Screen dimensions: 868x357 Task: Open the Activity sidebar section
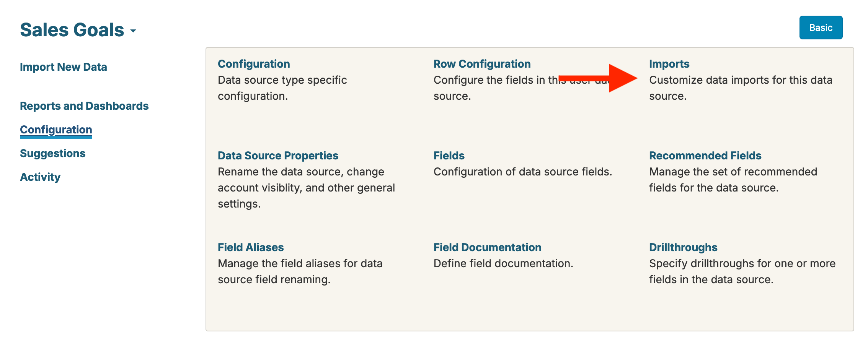click(40, 177)
